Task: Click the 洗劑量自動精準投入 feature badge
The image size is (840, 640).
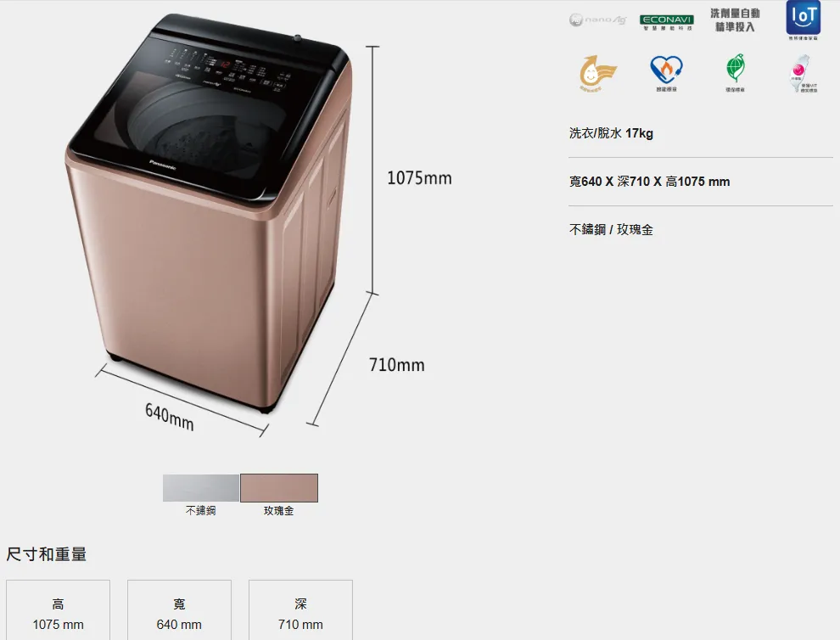Action: tap(735, 20)
